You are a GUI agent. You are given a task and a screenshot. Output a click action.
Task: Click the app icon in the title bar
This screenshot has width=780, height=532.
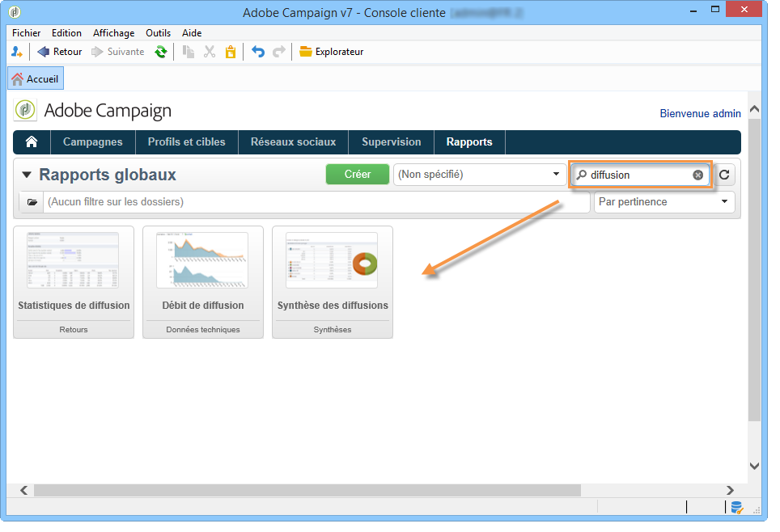point(15,12)
